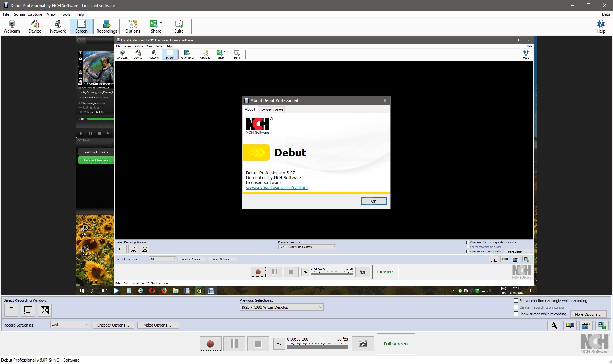This screenshot has width=613, height=364.
Task: Choose the window selection recording button
Action: [28, 310]
